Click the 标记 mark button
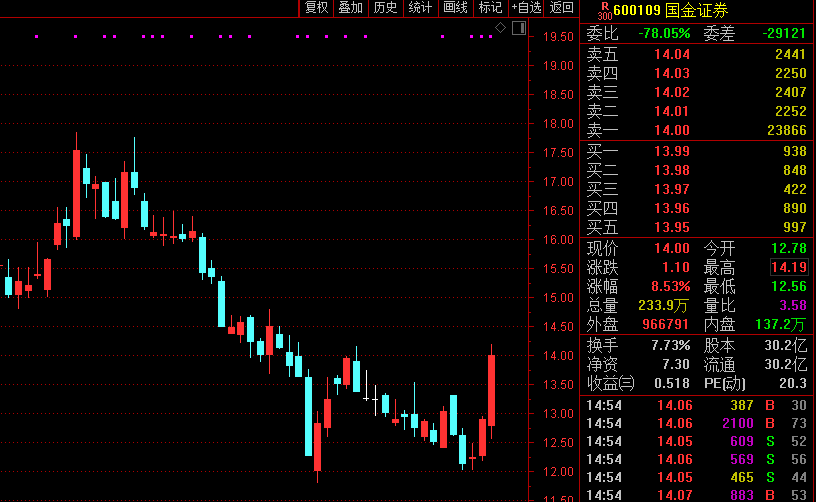The width and height of the screenshot is (816, 502). [490, 8]
